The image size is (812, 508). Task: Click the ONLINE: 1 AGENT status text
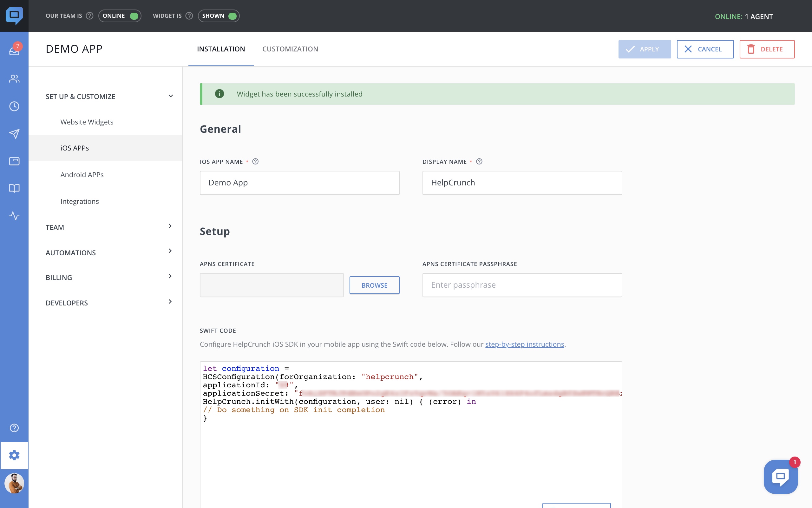point(743,16)
